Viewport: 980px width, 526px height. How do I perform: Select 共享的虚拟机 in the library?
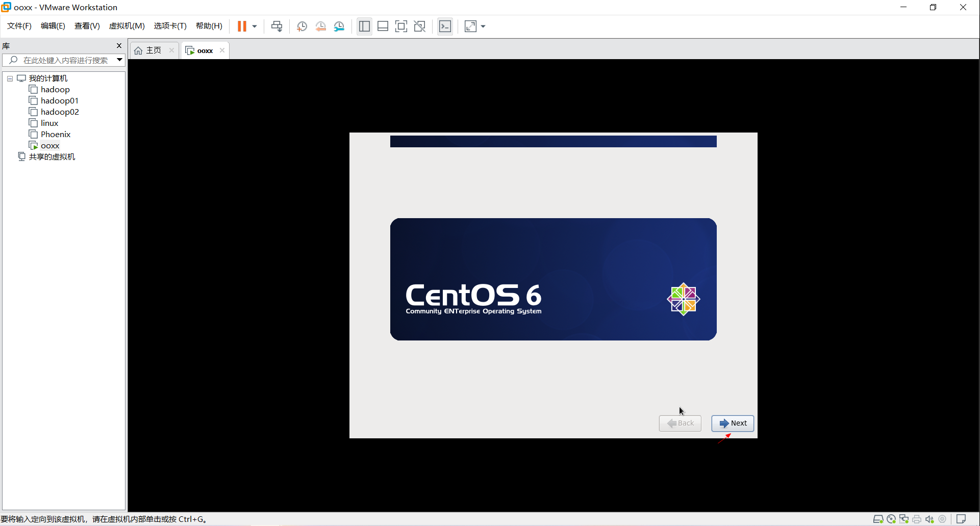(x=52, y=157)
